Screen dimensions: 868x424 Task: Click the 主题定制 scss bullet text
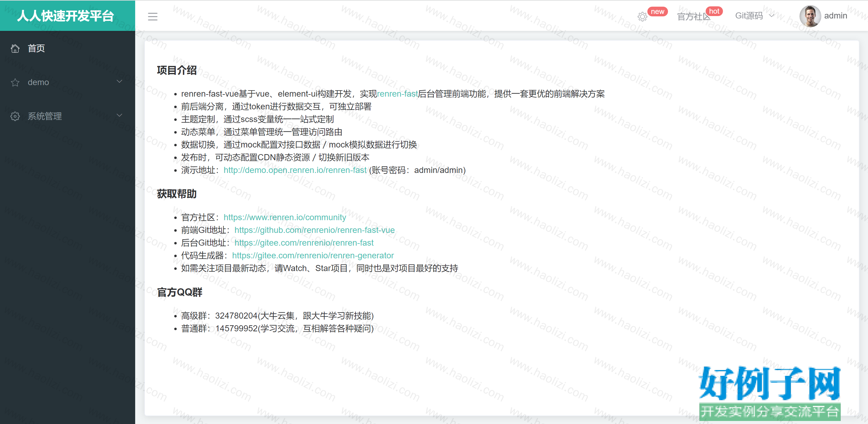(x=257, y=119)
